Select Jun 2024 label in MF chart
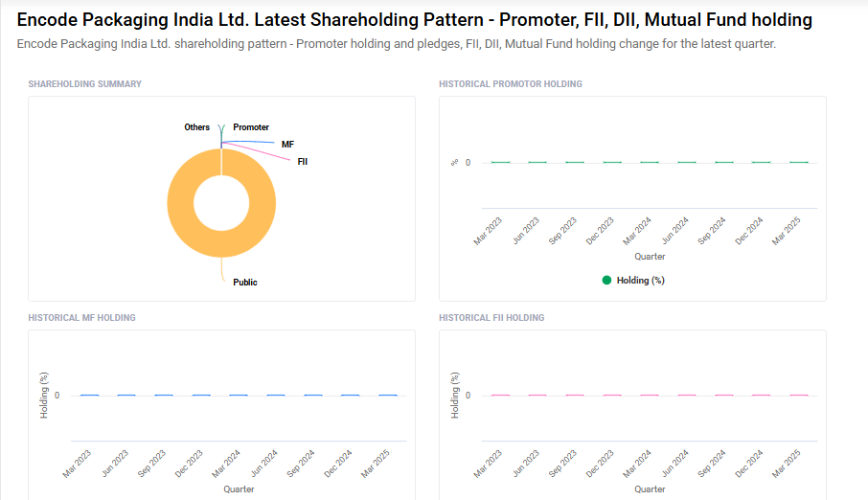This screenshot has width=868, height=500. coord(263,464)
